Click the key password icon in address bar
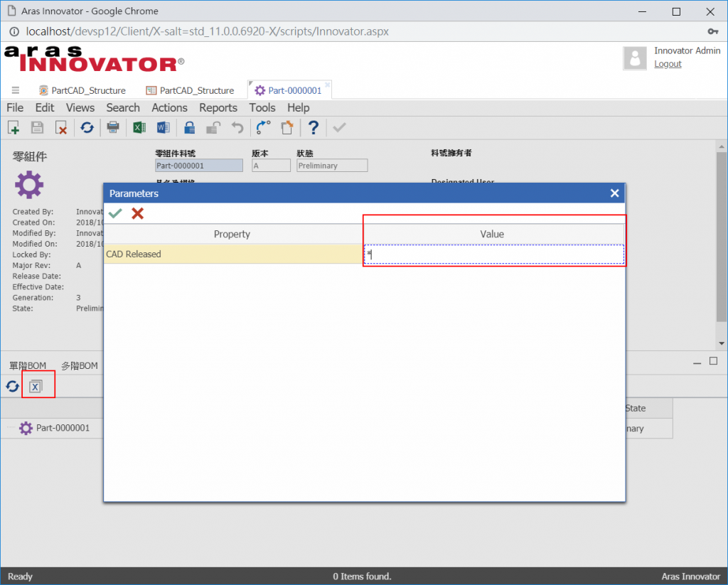Image resolution: width=728 pixels, height=585 pixels. (x=712, y=31)
